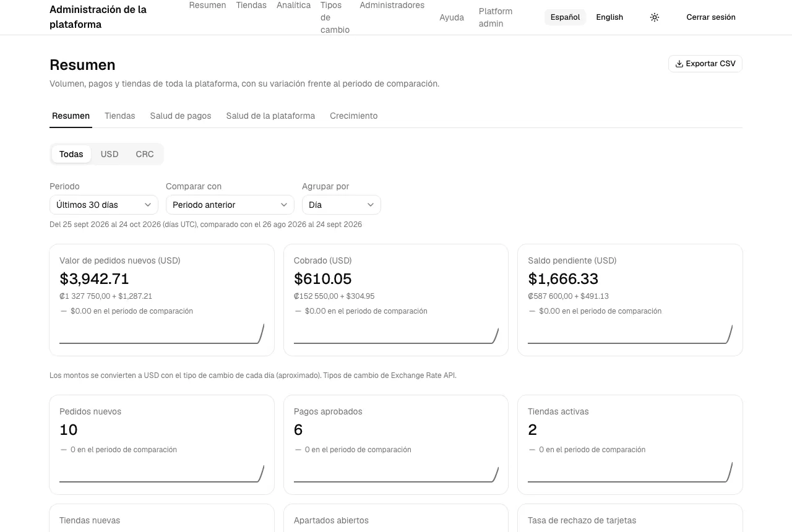
Task: Select the Resumen sub-tab
Action: [71, 116]
